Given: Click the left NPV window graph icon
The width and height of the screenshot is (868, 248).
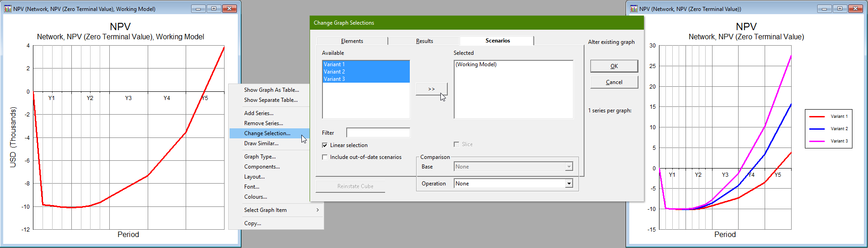Looking at the screenshot, I should pyautogui.click(x=8, y=9).
